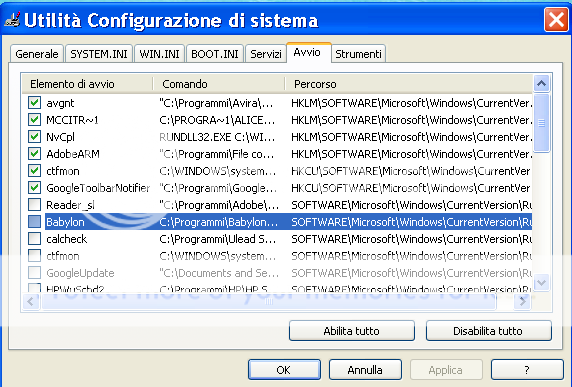Select the GoogleToolbarNotifier entry name

(x=98, y=188)
